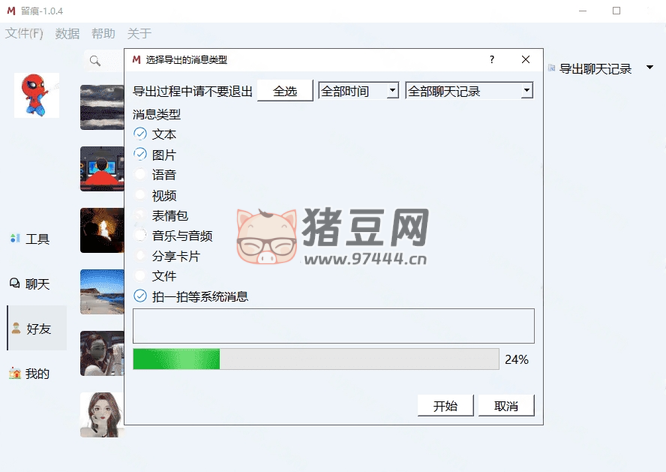Uncheck the 文本 message type
666x472 pixels.
tap(140, 134)
